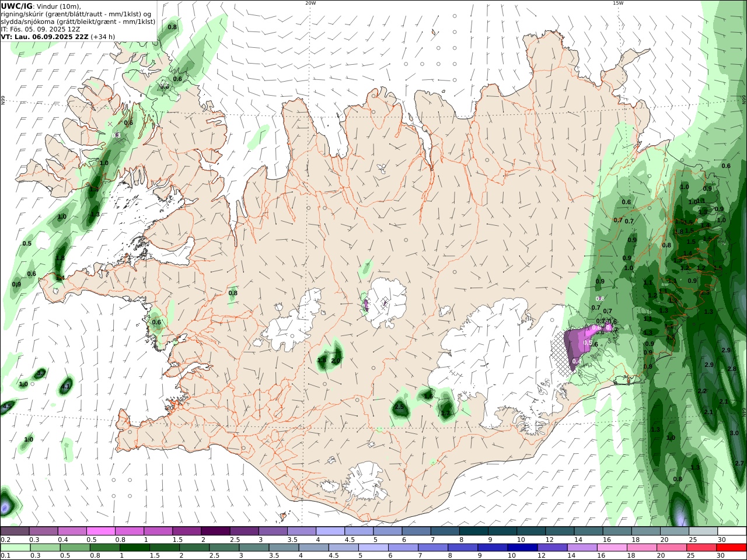Click the 2.2 precipitation value offshore southeast
The image size is (747, 560).
click(702, 391)
